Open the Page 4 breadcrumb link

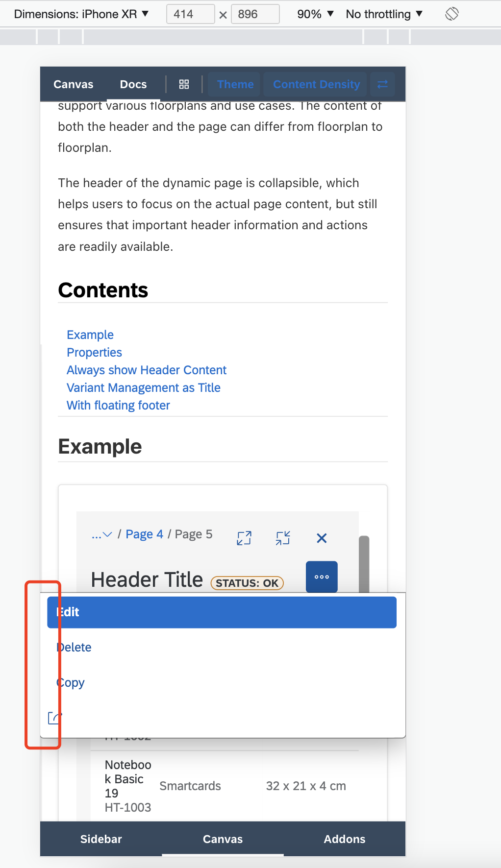[x=144, y=534]
